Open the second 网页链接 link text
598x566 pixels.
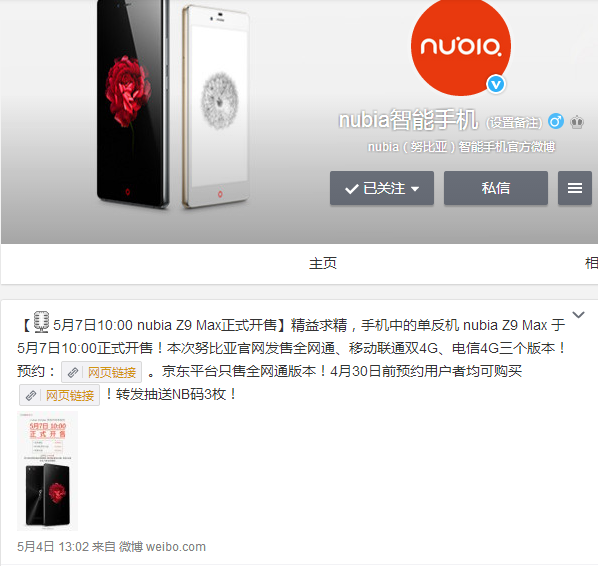click(70, 396)
